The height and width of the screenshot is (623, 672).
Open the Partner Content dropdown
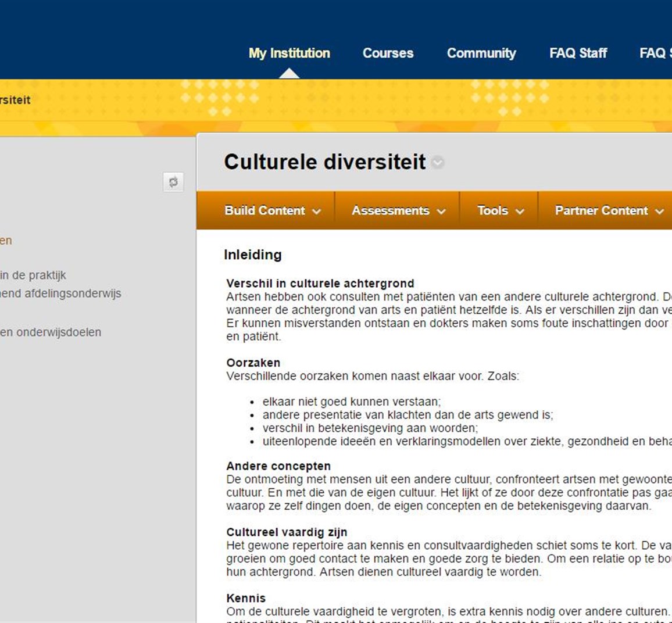coord(607,210)
